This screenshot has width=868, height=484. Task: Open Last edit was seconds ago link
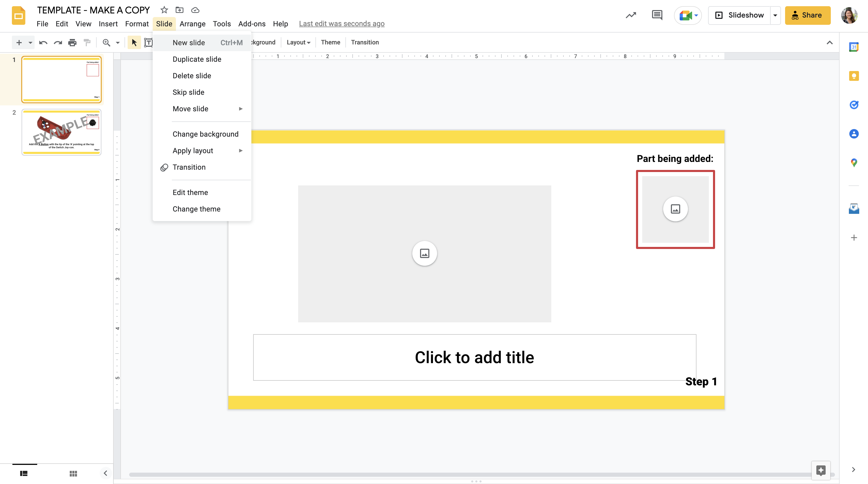click(x=341, y=24)
